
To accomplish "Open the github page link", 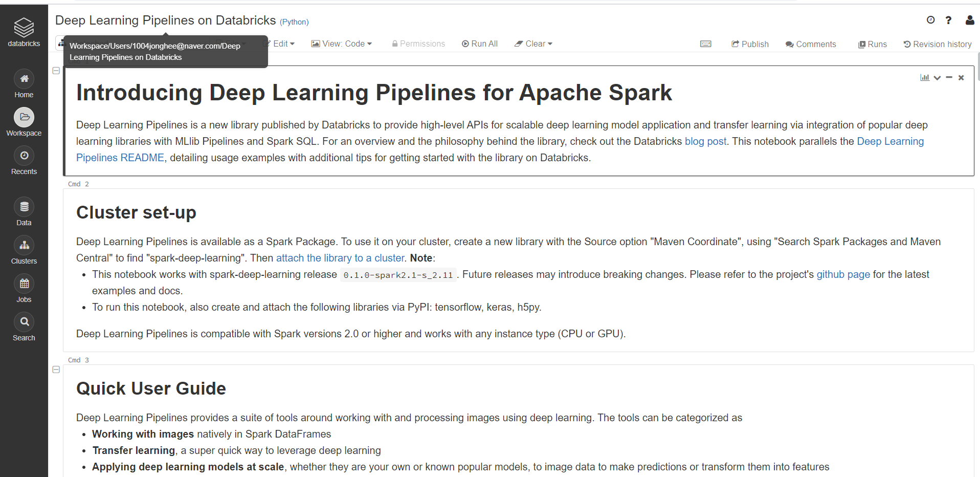I will tap(843, 274).
